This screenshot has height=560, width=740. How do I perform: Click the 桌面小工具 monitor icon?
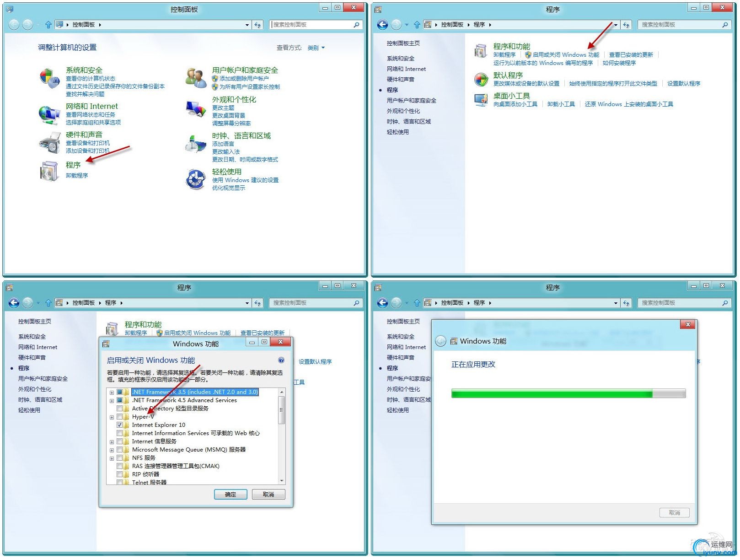pos(481,100)
